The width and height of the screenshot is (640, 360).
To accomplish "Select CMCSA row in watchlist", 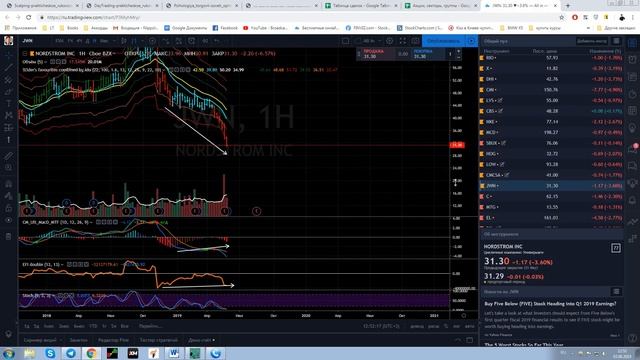I will pos(552,175).
